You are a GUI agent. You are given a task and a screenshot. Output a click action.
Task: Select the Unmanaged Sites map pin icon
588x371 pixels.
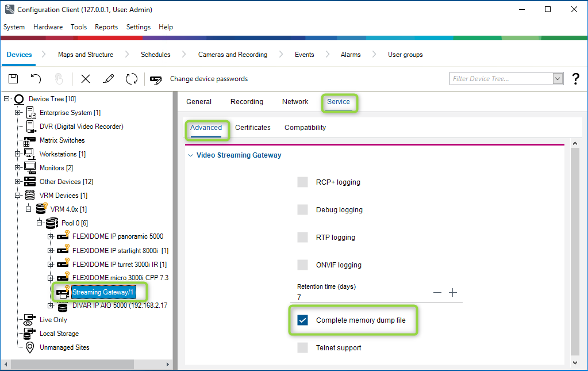(30, 347)
